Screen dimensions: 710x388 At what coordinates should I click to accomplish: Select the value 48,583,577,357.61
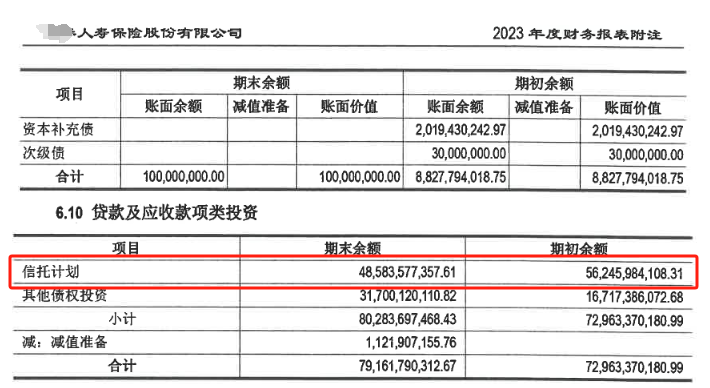408,272
